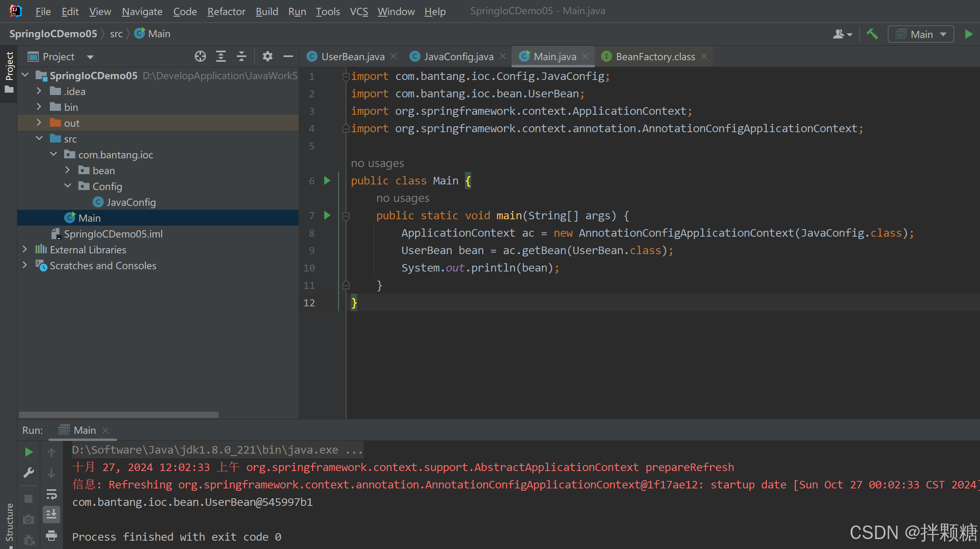Click the Project panel horizontal scrollbar
980x549 pixels.
(119, 414)
